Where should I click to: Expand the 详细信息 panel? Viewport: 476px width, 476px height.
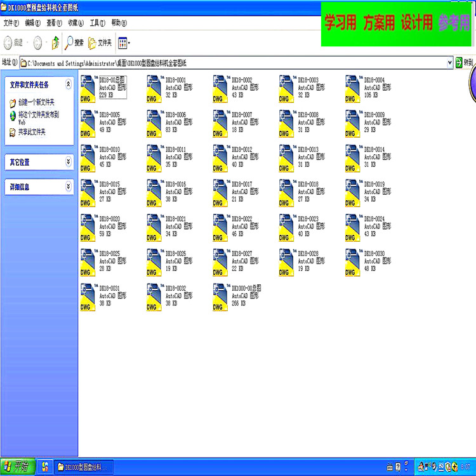coord(69,186)
